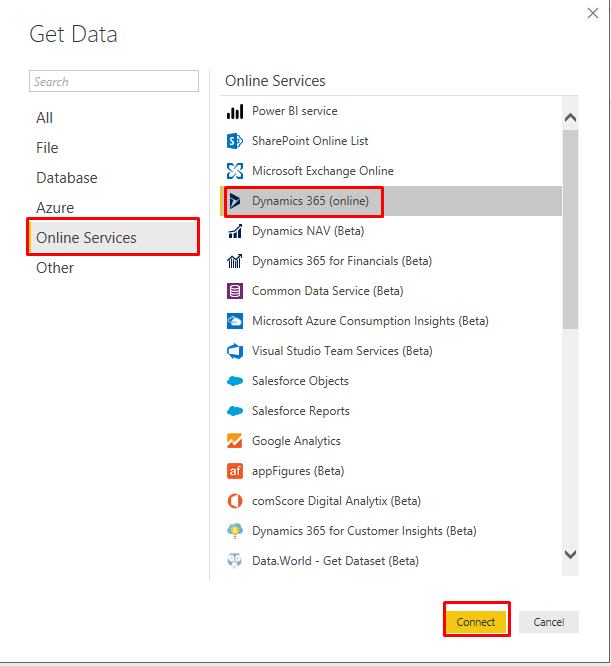Click the scrollbar down arrow
Screen dimensions: 611x666
point(570,554)
